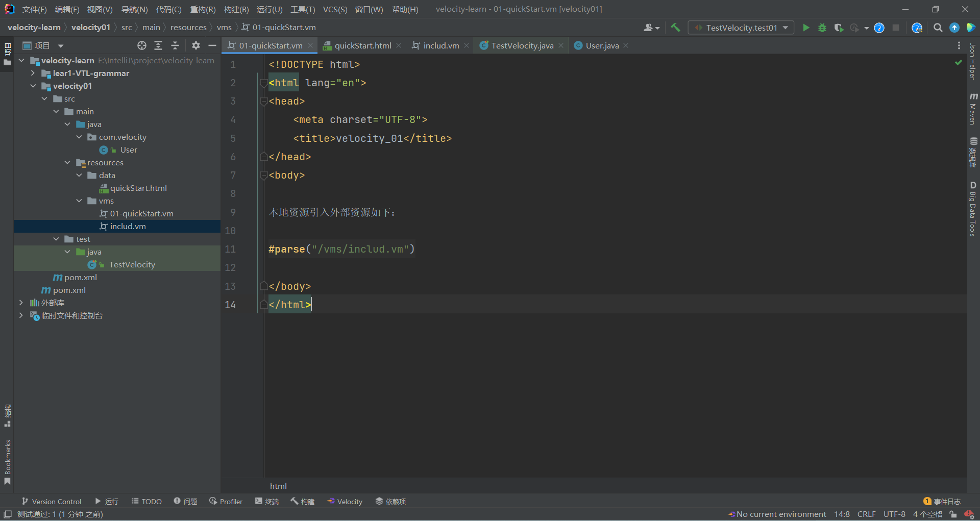Open the File menu
The width and height of the screenshot is (980, 521).
pos(34,9)
